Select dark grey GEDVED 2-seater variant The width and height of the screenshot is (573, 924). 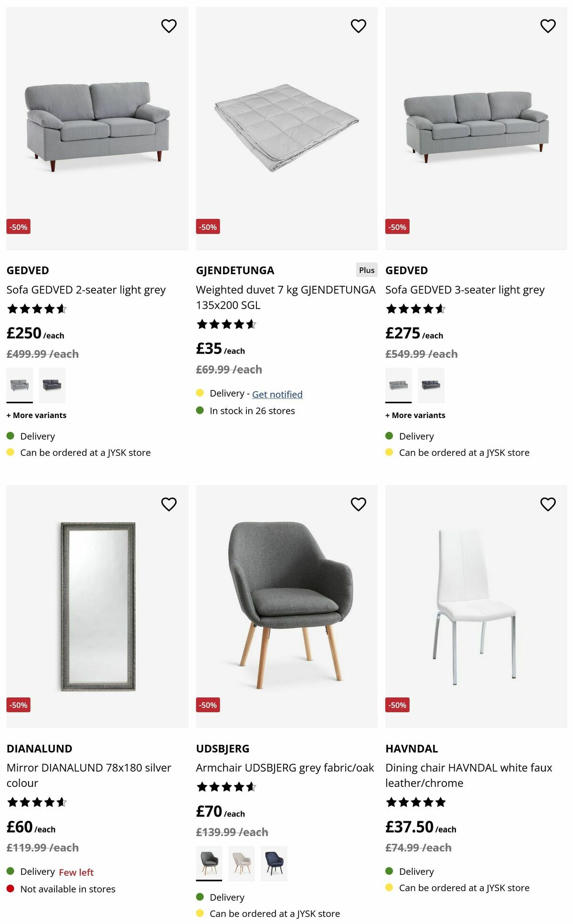tap(52, 385)
